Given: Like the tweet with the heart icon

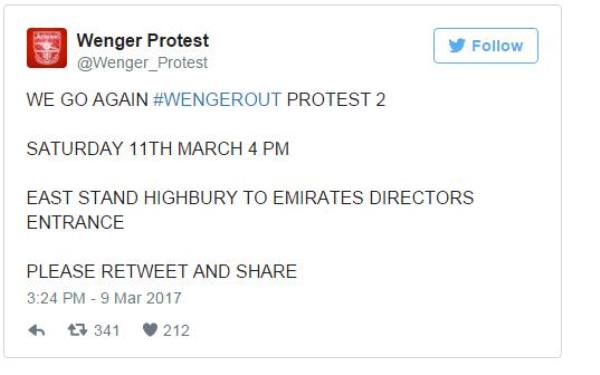Looking at the screenshot, I should tap(150, 330).
